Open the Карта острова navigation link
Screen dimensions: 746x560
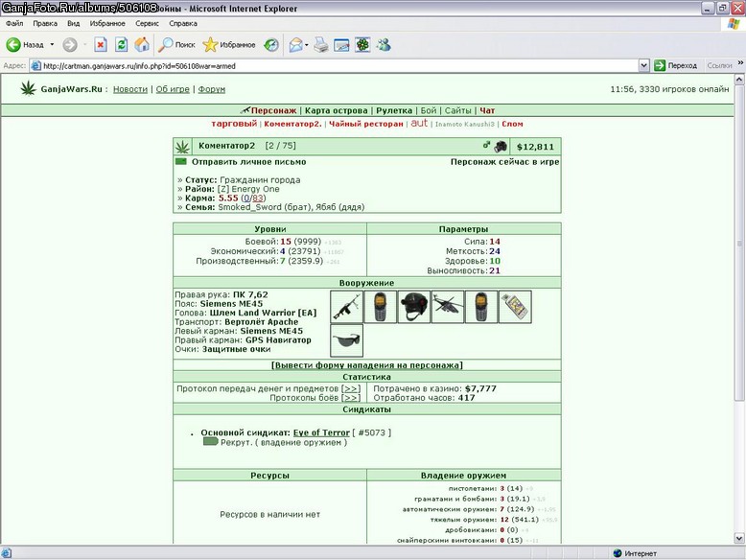click(x=336, y=110)
